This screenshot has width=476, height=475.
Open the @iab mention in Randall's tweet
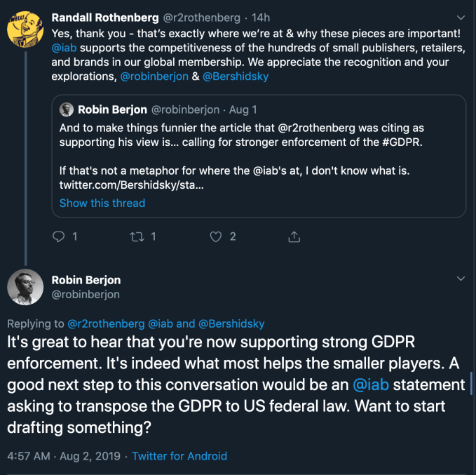point(64,47)
